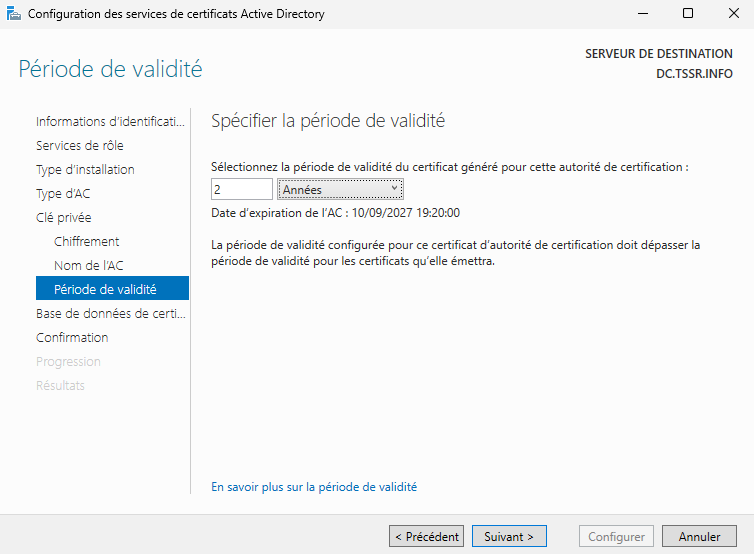
Task: Open link En savoir plus sur la période de validité
Action: (x=314, y=487)
